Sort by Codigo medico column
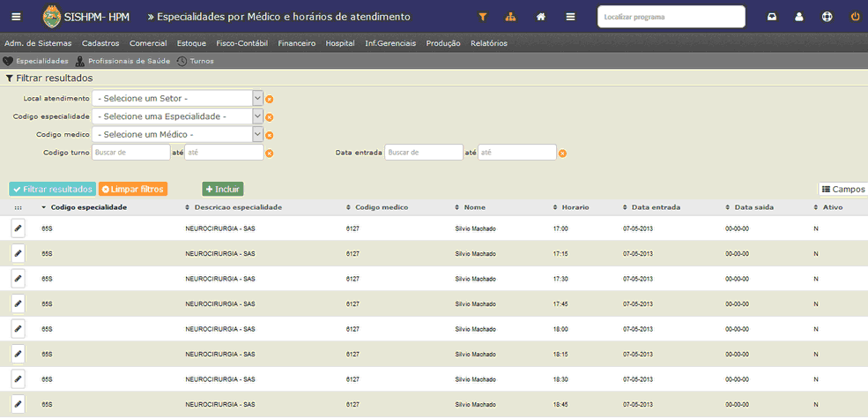This screenshot has height=419, width=868. click(x=377, y=207)
